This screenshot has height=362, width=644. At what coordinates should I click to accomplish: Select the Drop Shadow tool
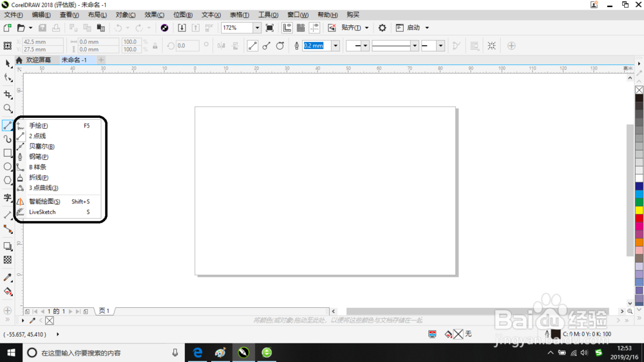(8, 246)
